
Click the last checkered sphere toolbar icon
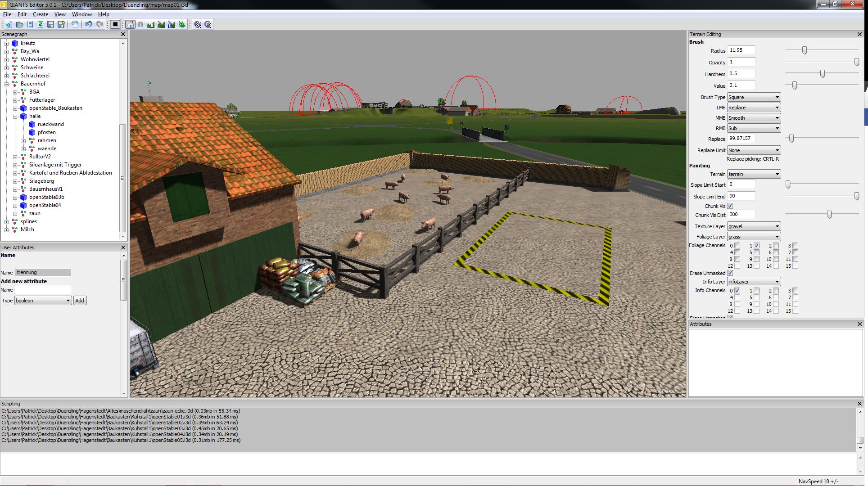[x=208, y=24]
